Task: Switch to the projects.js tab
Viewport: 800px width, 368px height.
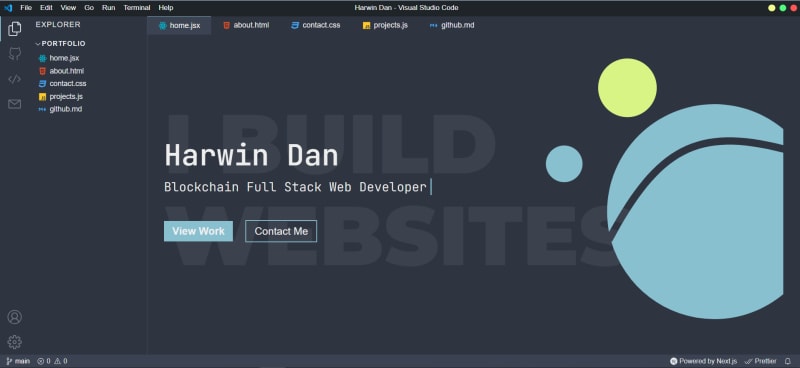Action: [x=385, y=25]
